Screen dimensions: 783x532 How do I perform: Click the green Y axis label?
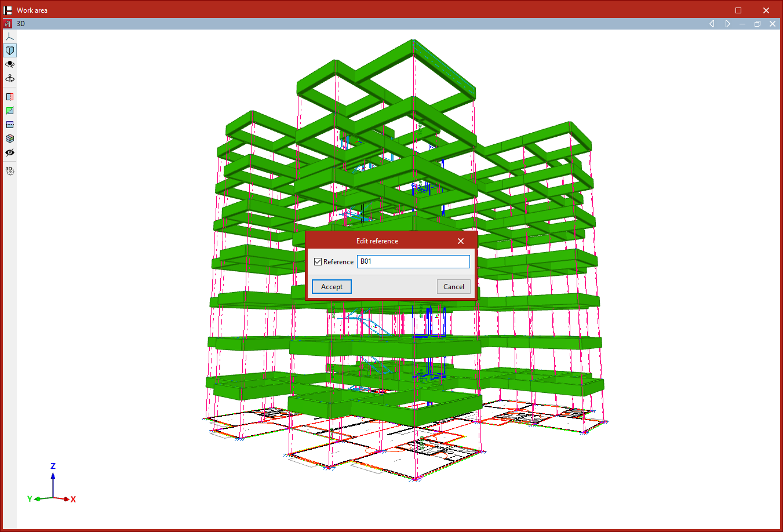(x=30, y=498)
